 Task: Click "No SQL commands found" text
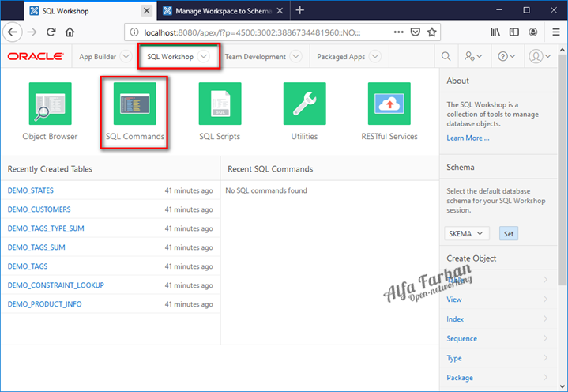pos(266,190)
